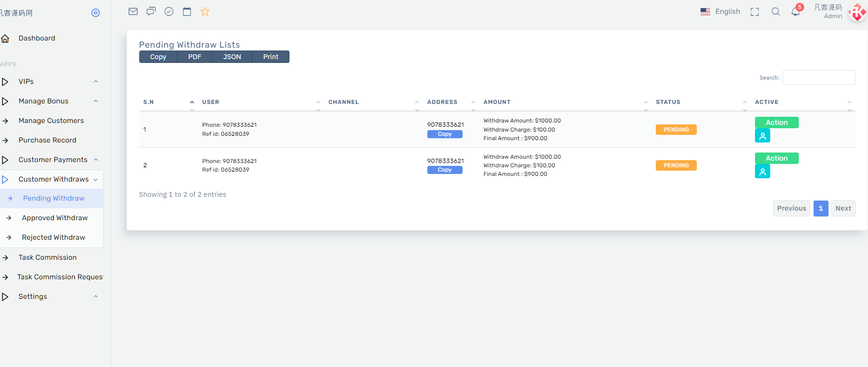
Task: Open the mail envelope icon in top toolbar
Action: [133, 11]
